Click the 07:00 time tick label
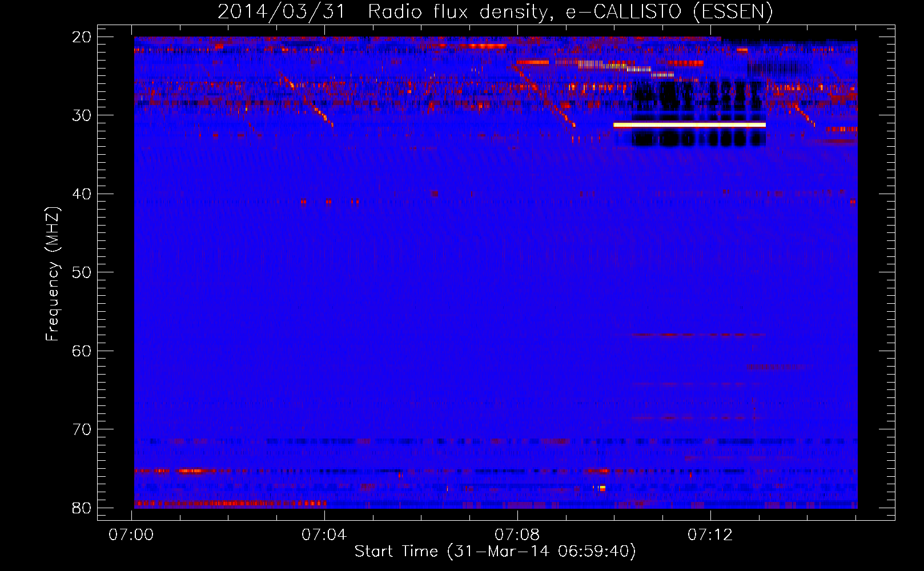Image resolution: width=924 pixels, height=571 pixels. (x=131, y=535)
